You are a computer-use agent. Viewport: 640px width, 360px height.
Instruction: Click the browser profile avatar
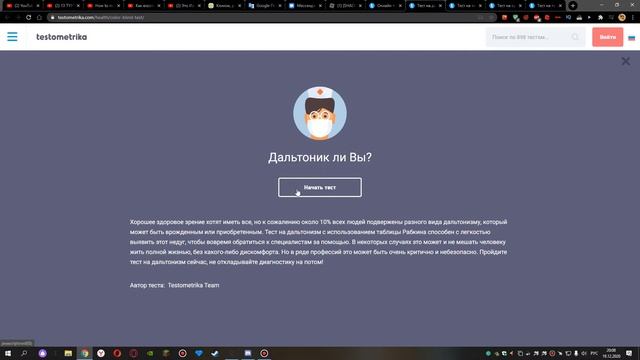point(622,18)
